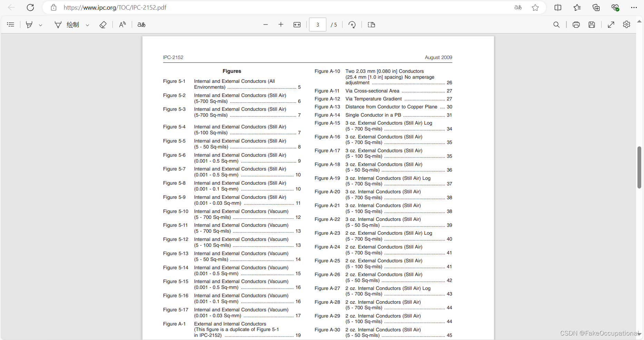Click 'Figure A-1' entry label

coord(174,324)
